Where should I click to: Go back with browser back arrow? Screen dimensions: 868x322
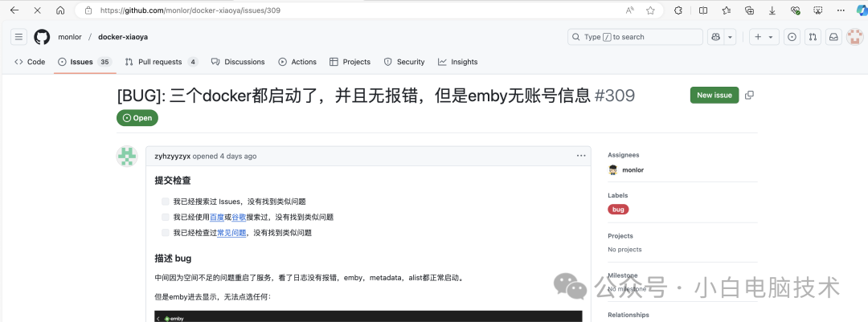(14, 10)
